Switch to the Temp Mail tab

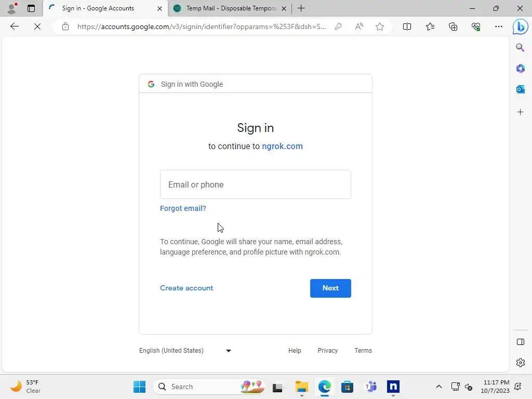231,8
